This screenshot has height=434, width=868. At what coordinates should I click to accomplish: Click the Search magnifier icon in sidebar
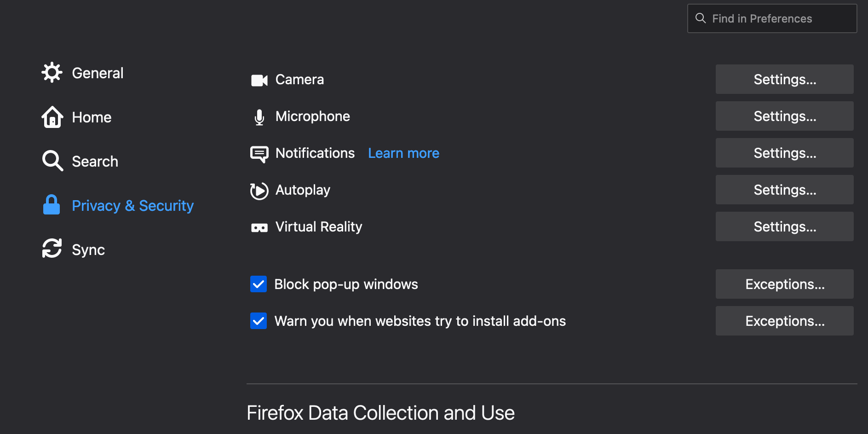tap(52, 161)
